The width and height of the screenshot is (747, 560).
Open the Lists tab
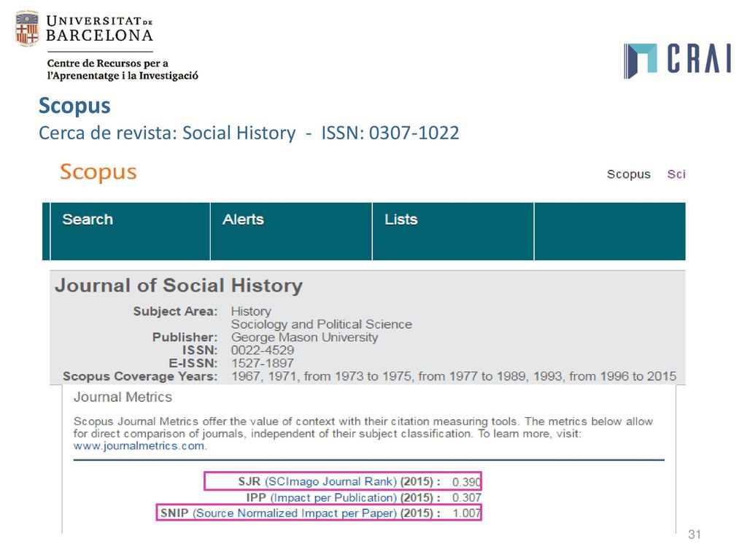click(452, 231)
